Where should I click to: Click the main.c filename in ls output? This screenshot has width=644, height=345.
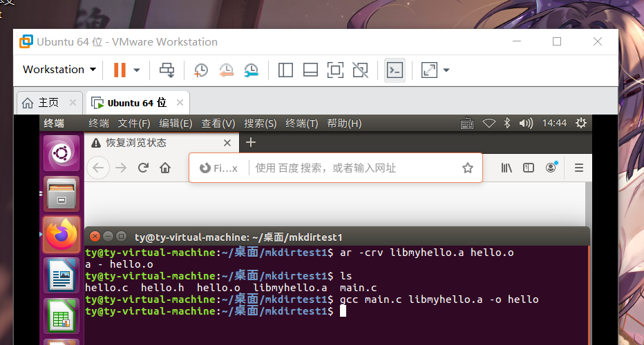pos(358,288)
